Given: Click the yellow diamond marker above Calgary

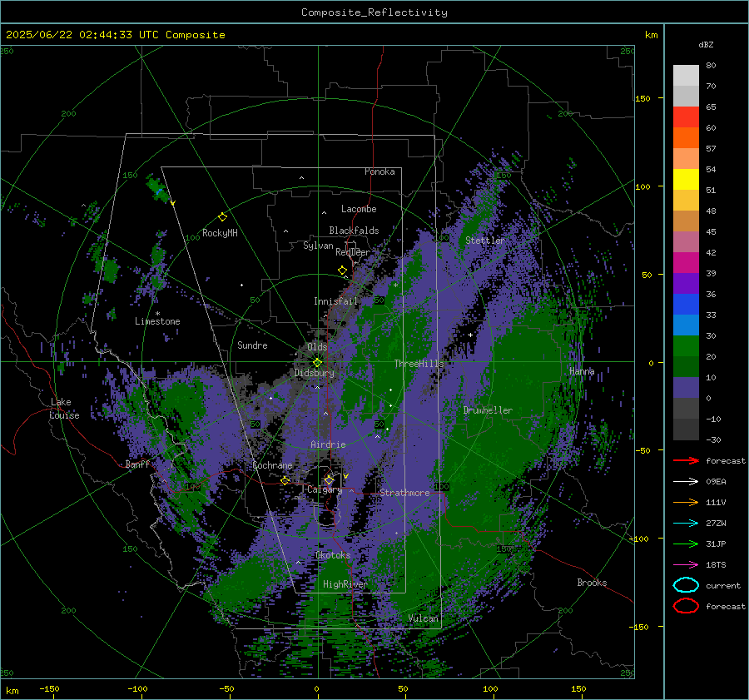Looking at the screenshot, I should pyautogui.click(x=329, y=479).
